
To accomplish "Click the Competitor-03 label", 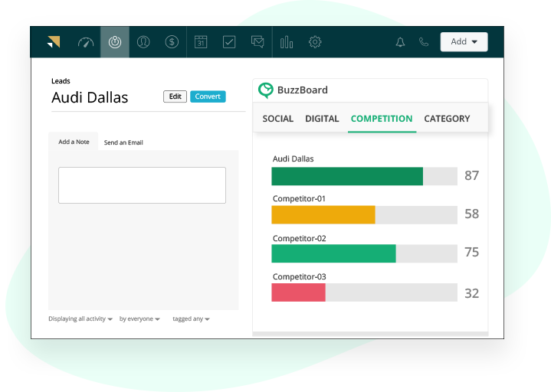I will (x=300, y=276).
